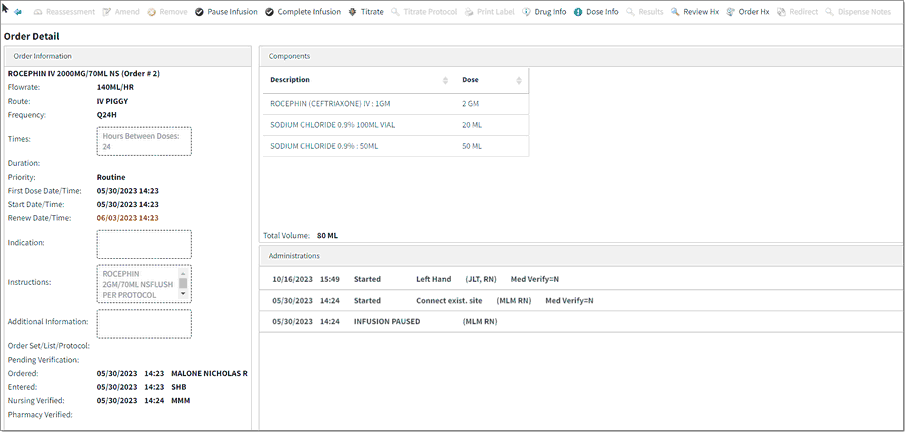The image size is (907, 434).
Task: Click the Print Label toolbar button
Action: click(489, 12)
